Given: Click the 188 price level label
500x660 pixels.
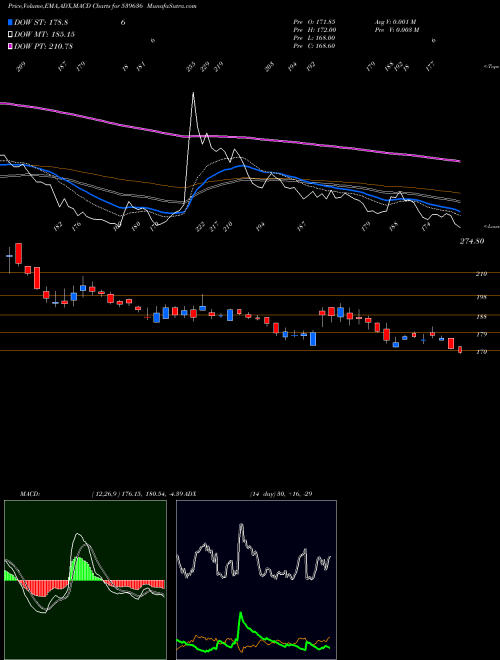Looking at the screenshot, I should (x=481, y=317).
